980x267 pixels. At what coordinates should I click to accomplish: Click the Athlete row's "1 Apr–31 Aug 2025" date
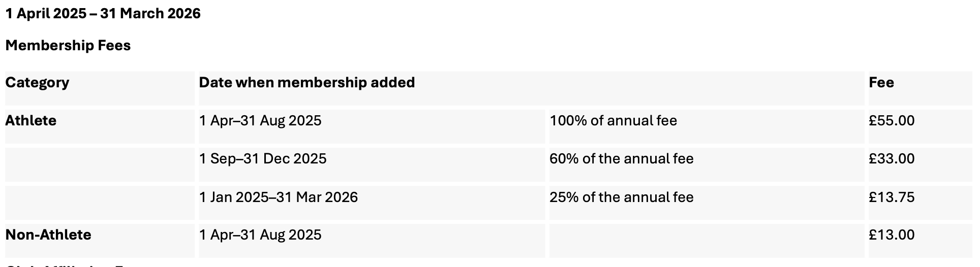(260, 121)
